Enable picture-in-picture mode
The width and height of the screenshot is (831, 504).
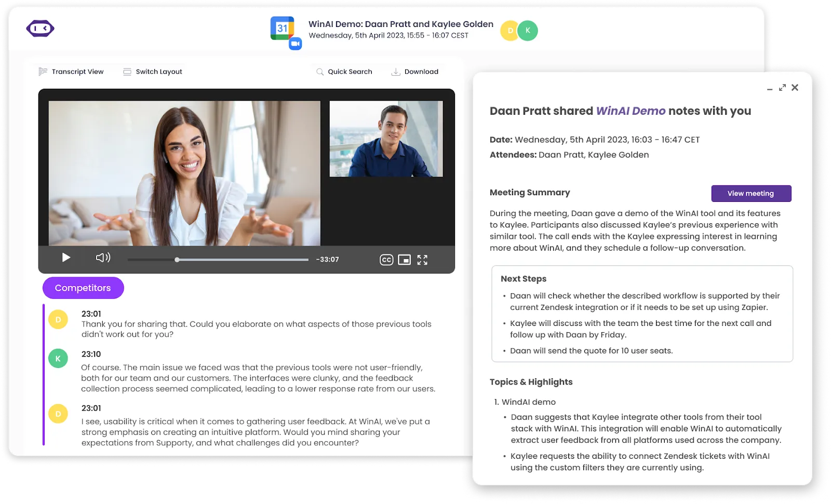tap(404, 260)
